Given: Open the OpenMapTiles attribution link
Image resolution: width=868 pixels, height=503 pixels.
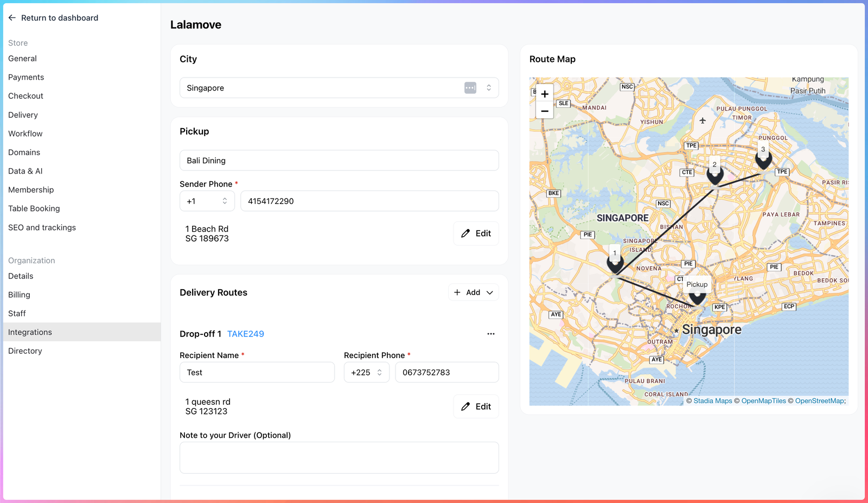Looking at the screenshot, I should (x=764, y=401).
